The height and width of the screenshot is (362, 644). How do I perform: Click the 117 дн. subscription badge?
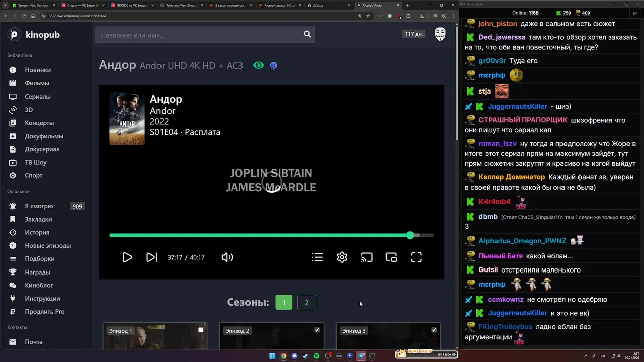coord(414,34)
